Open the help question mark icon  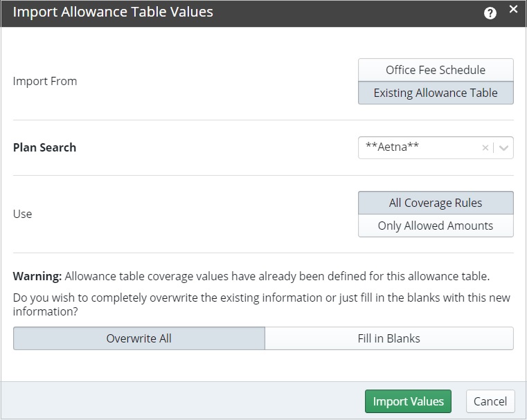[x=490, y=13]
